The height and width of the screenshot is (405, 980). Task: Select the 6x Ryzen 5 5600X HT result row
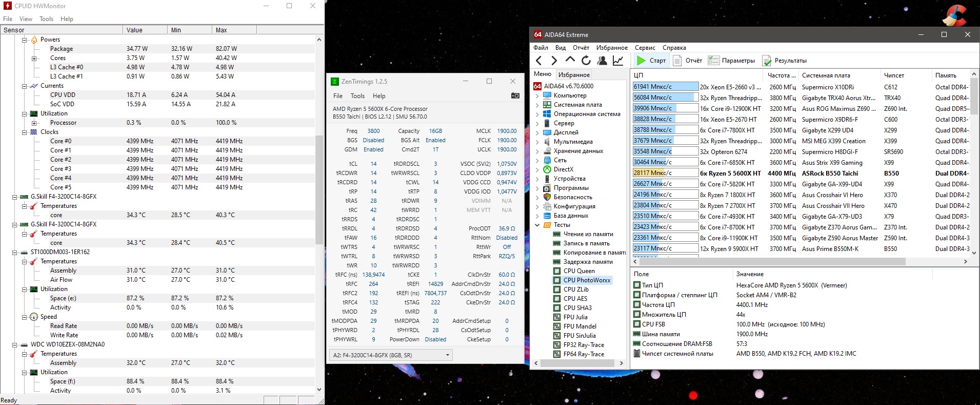click(x=801, y=173)
